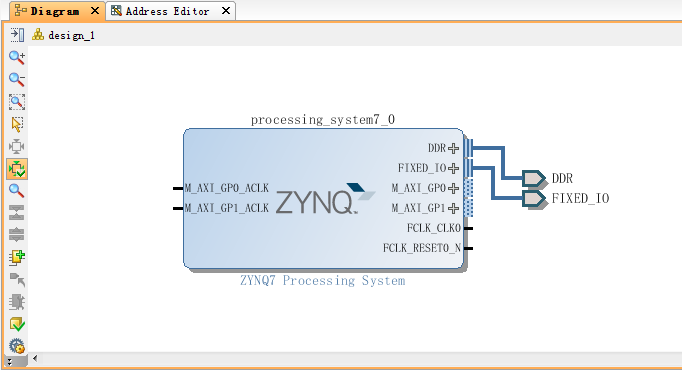Screen dimensions: 682x370
Task: Close the Address Editor tab
Action: tap(226, 11)
